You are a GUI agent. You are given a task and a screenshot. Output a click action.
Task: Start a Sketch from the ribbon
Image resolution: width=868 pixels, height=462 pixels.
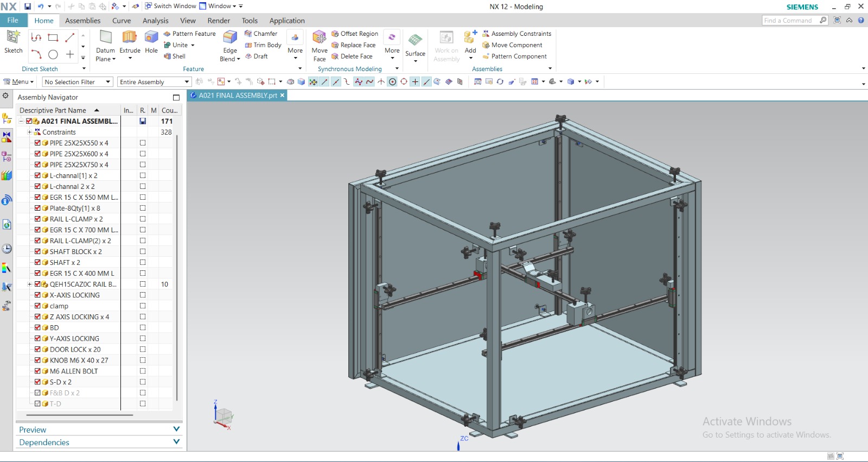pos(13,37)
